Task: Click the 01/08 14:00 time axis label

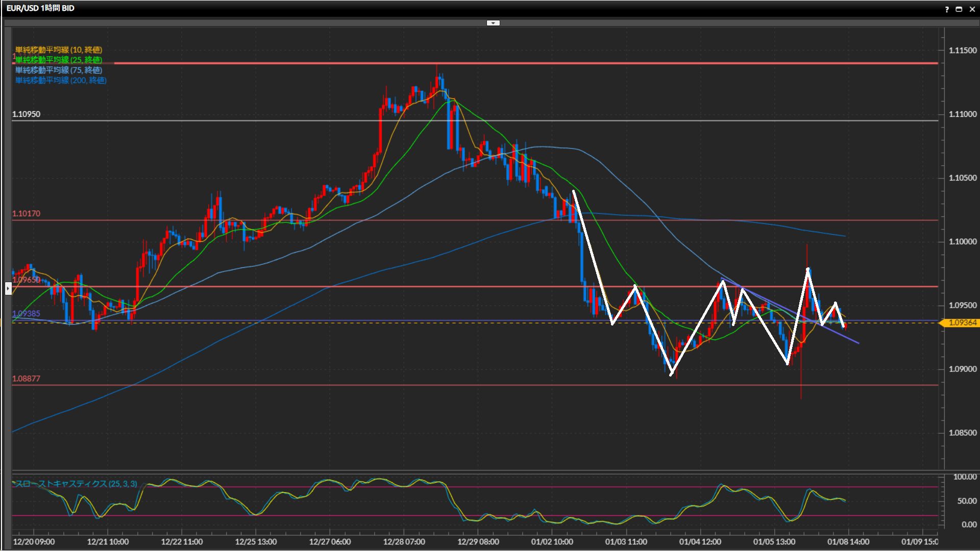Action: (x=848, y=542)
